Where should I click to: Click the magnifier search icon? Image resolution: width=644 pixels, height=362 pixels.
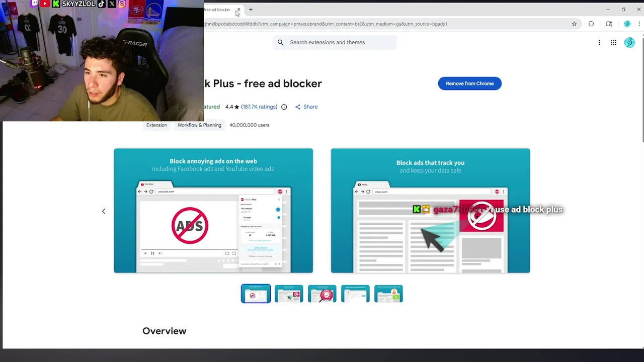(281, 42)
